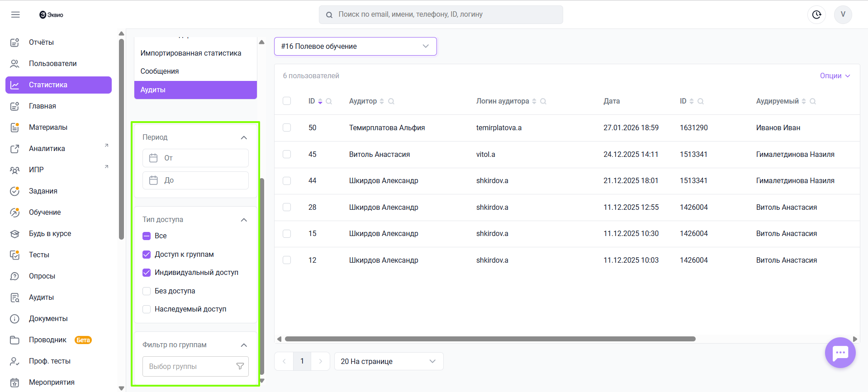Select the row checkbox for audit ID 50
Screen dimensions: 868x392
287,128
